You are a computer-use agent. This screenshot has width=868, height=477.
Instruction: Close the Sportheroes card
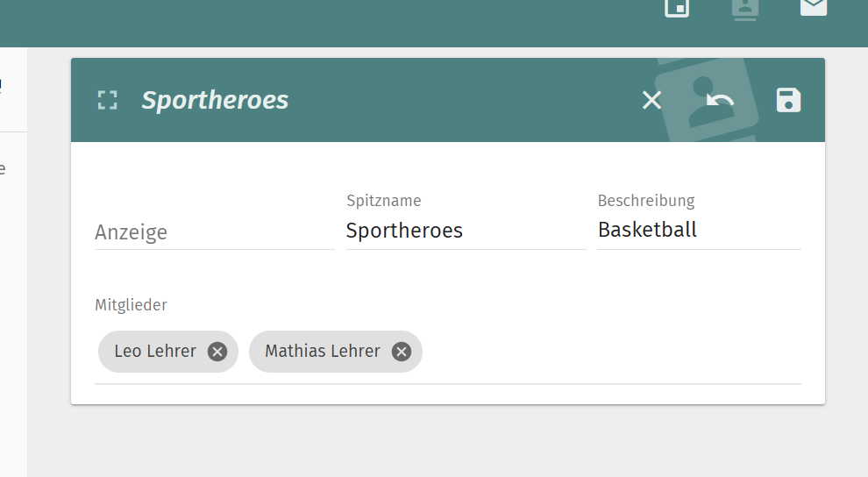click(651, 100)
